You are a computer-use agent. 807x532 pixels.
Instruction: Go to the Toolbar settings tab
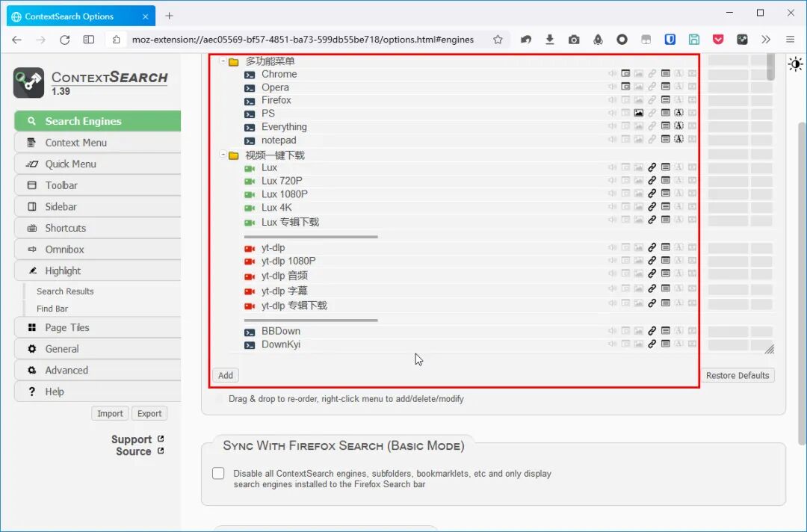pos(98,185)
